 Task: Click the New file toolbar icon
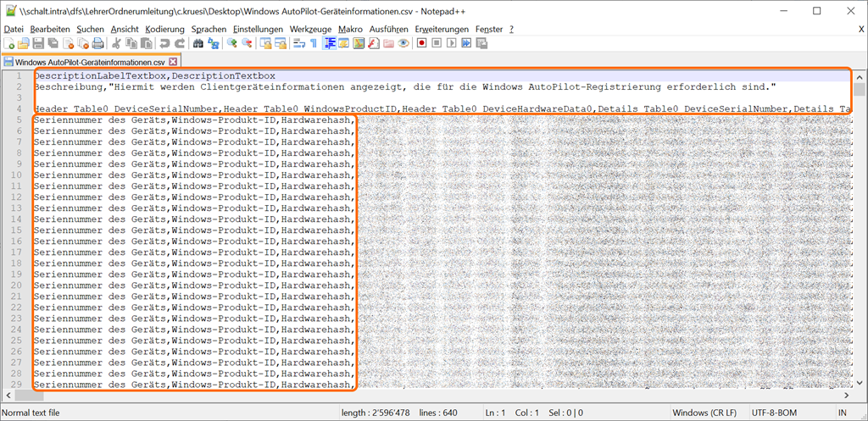click(x=8, y=43)
